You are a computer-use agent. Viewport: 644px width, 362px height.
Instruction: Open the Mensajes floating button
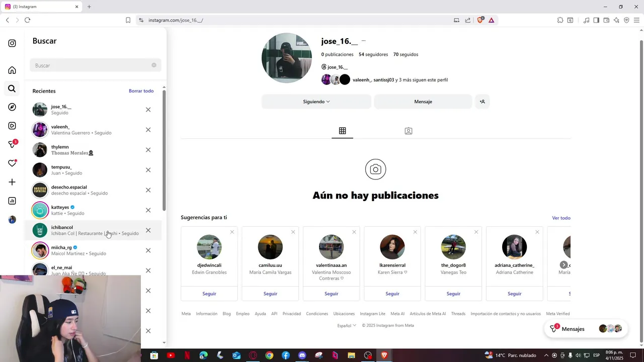586,329
